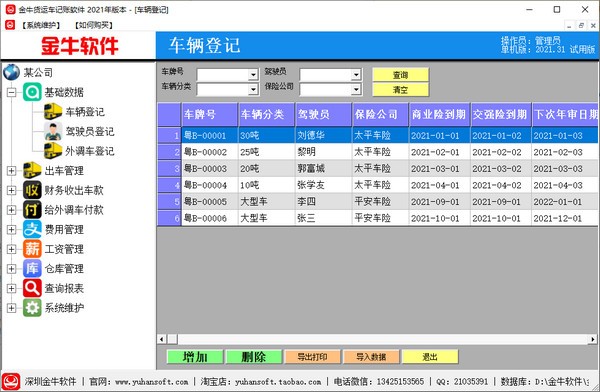Click the 导入数据 button

[x=371, y=357]
